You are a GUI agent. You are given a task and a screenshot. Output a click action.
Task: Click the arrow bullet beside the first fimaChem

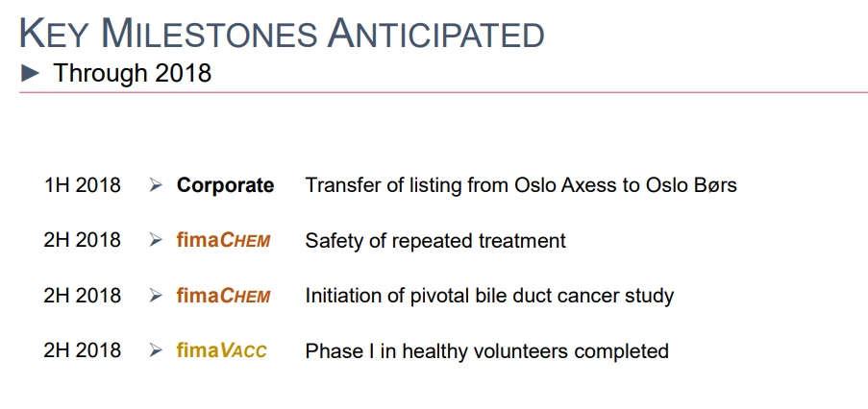pos(156,240)
